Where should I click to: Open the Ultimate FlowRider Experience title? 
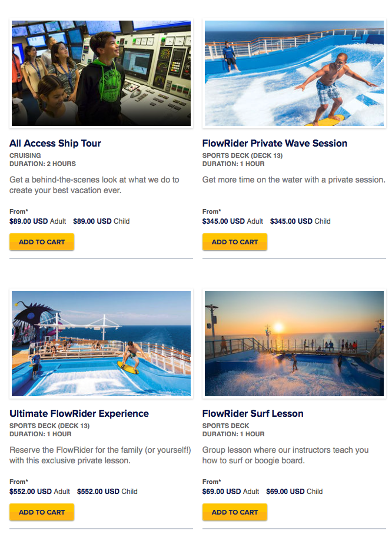tap(79, 413)
